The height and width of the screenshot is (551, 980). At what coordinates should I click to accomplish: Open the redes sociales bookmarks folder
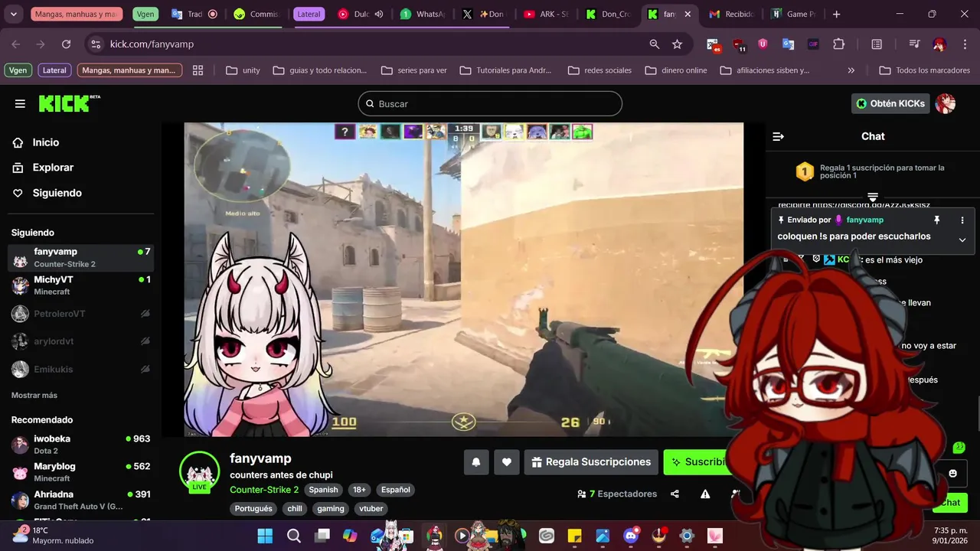pos(600,70)
